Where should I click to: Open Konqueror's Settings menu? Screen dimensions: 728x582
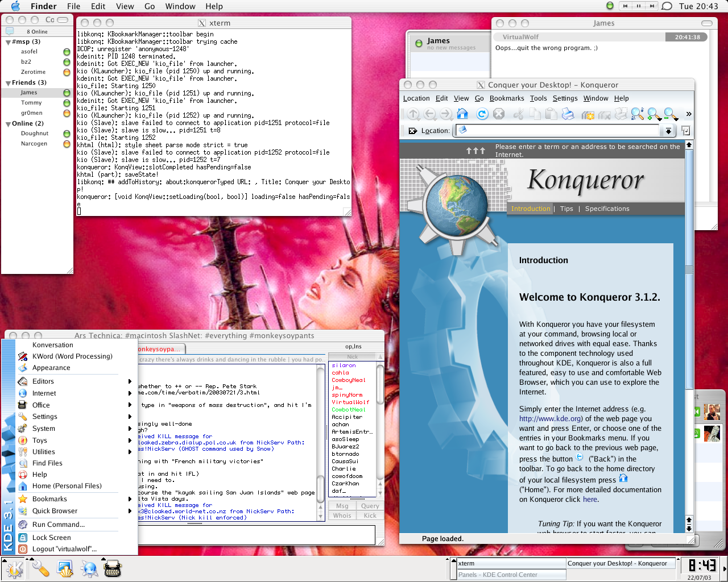click(x=565, y=98)
